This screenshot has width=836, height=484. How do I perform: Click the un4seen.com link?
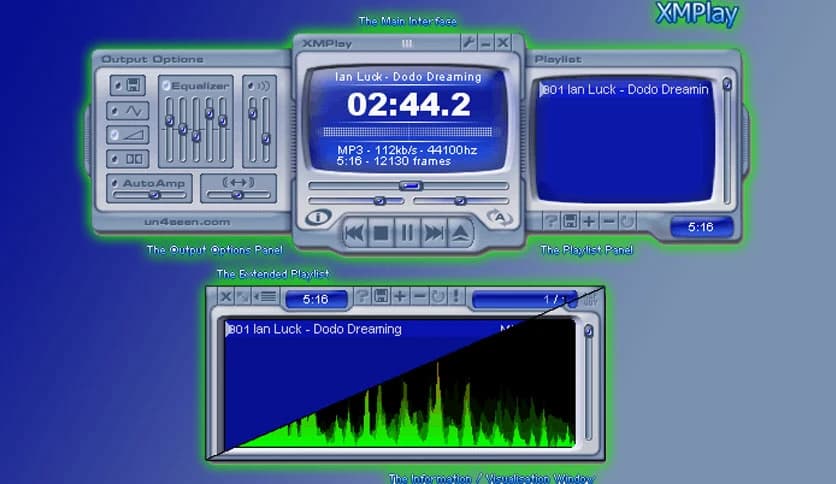(187, 222)
